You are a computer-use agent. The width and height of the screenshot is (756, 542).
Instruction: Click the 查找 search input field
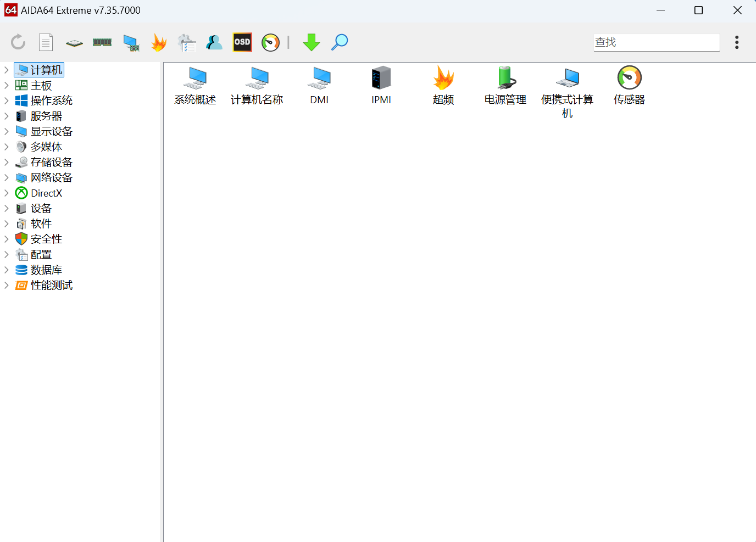(657, 42)
